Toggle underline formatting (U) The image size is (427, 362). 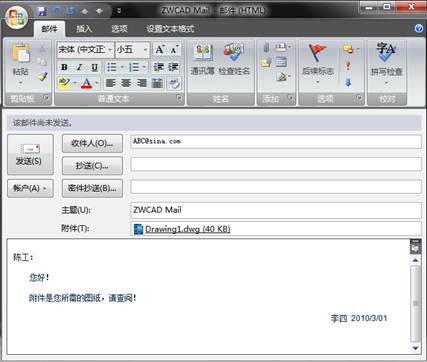[95, 67]
